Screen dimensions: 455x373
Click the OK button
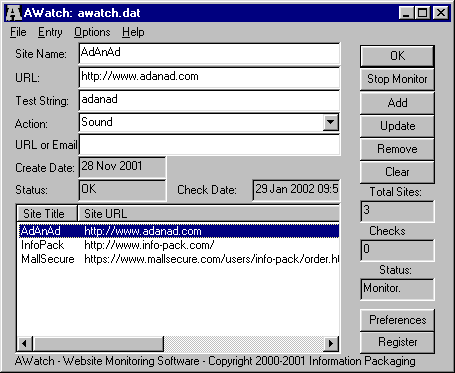pyautogui.click(x=397, y=56)
